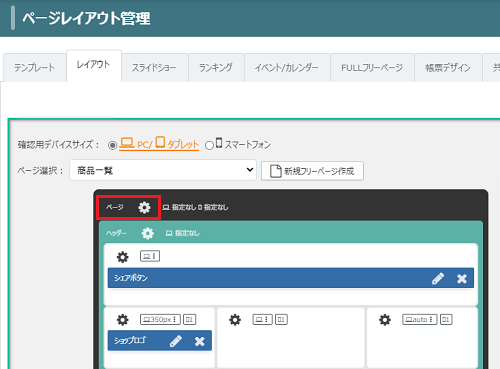The width and height of the screenshot is (500, 369).
Task: Click the ページレイアウト管理 title
Action: [x=86, y=18]
